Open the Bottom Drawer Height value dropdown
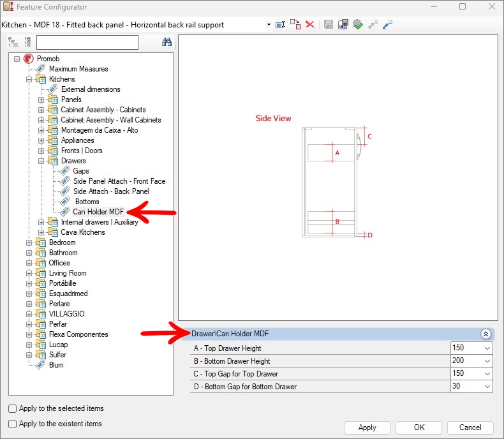 tap(487, 361)
